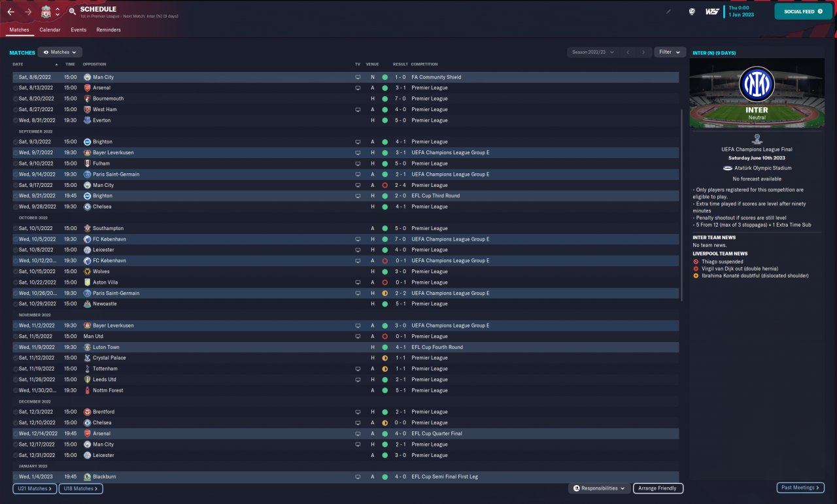837x504 pixels.
Task: Open the Social Feed button
Action: [803, 11]
